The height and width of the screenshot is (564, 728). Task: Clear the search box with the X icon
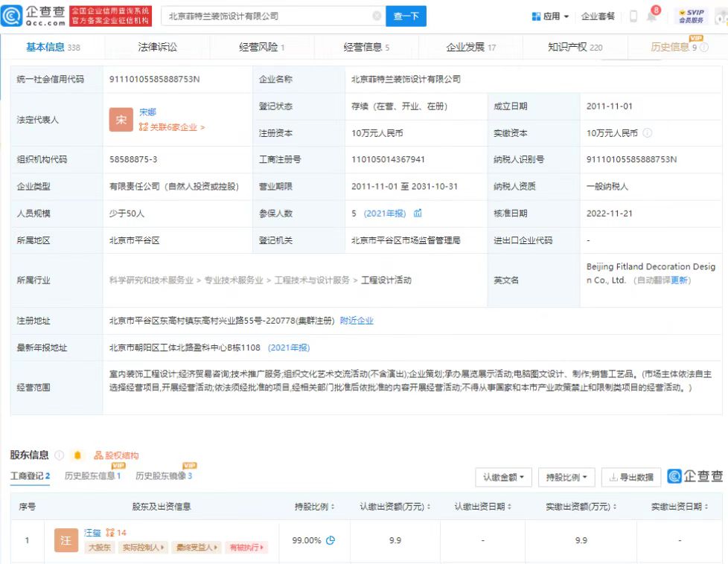tap(377, 16)
